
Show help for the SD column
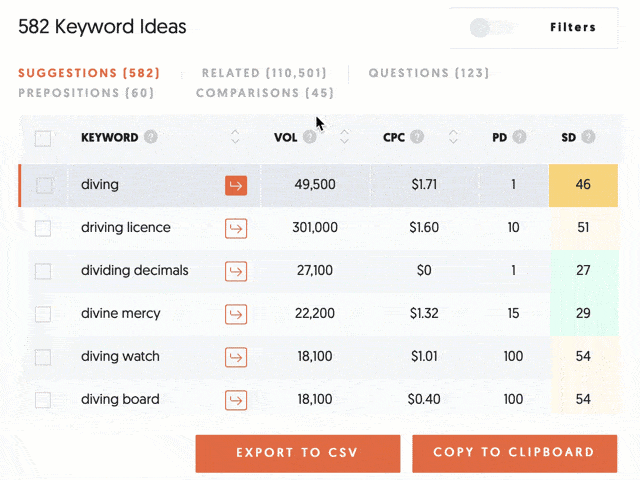pyautogui.click(x=588, y=136)
